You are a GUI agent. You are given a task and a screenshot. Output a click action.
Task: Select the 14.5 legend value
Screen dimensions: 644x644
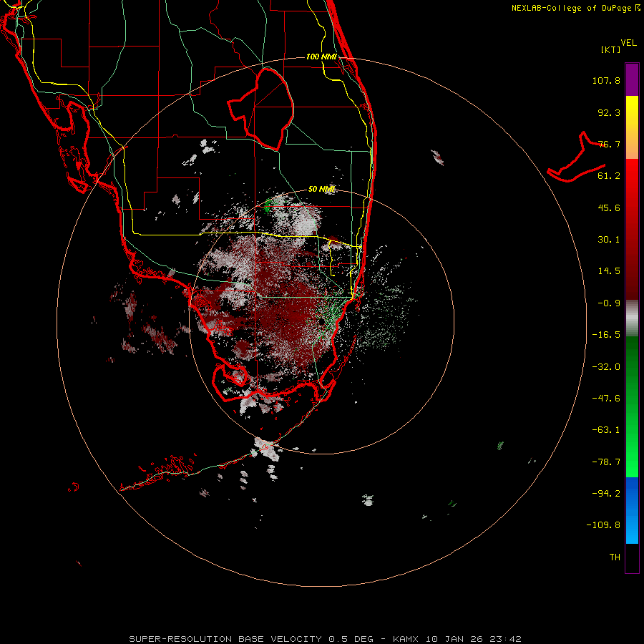[x=609, y=271]
